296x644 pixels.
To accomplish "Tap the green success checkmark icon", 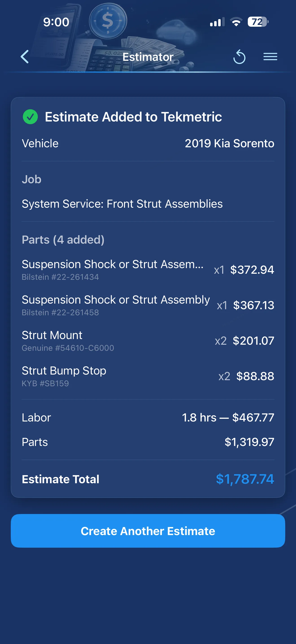I will point(30,117).
